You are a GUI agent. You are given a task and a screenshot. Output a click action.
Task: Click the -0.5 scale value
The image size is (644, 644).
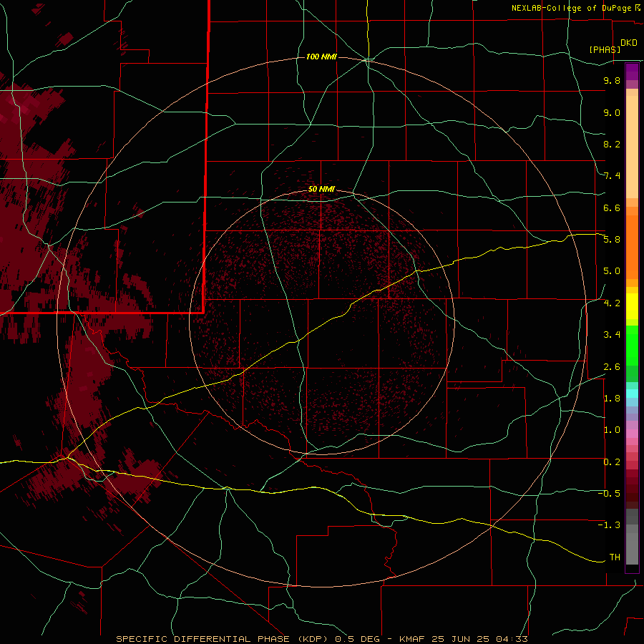click(x=609, y=494)
